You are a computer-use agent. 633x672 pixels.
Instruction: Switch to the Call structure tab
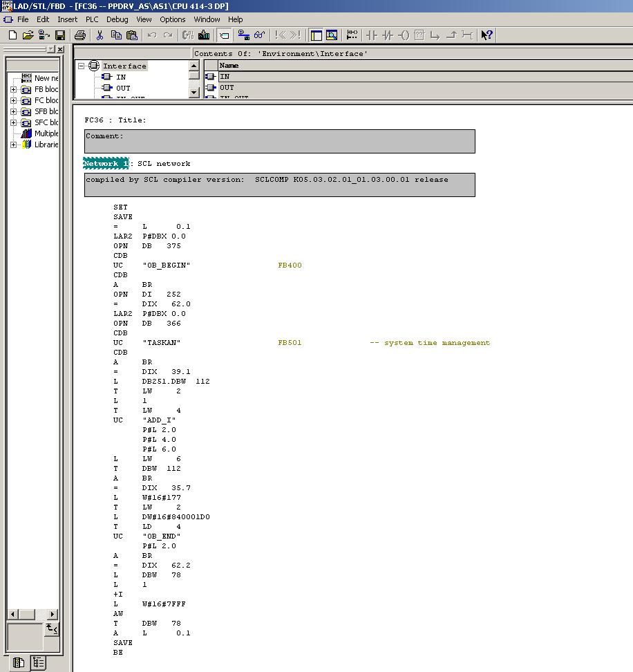tap(38, 662)
